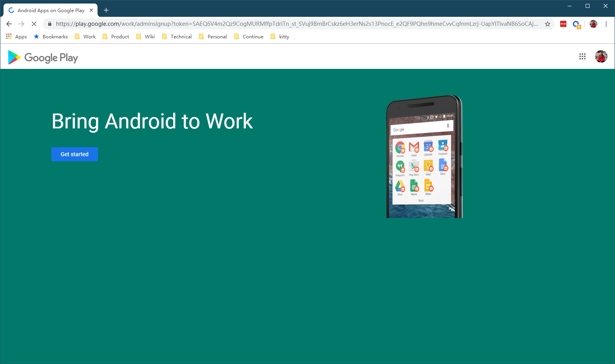The image size is (615, 364).
Task: Open the kitty bookmarks folder
Action: coord(280,36)
